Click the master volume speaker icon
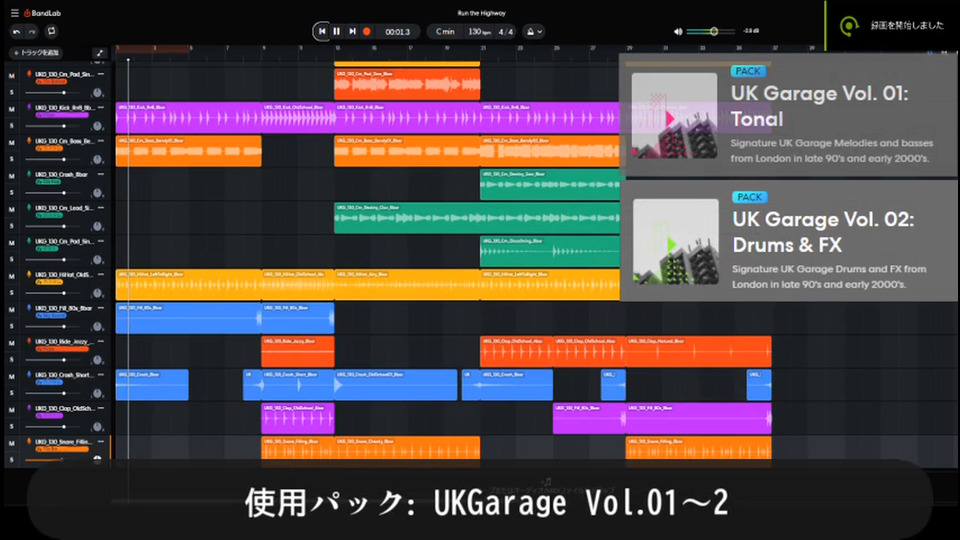Screen dimensions: 960x540 pyautogui.click(x=678, y=31)
